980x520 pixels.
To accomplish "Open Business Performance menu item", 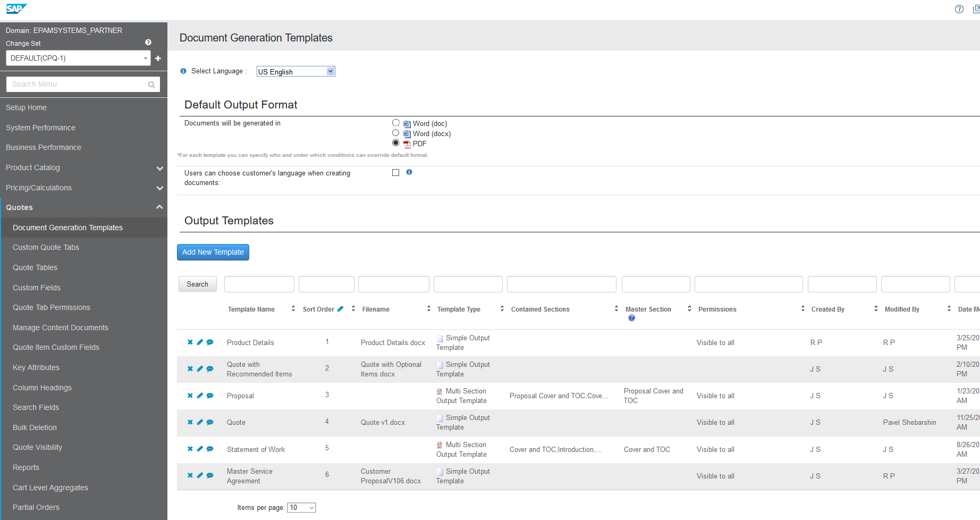I will pos(44,147).
